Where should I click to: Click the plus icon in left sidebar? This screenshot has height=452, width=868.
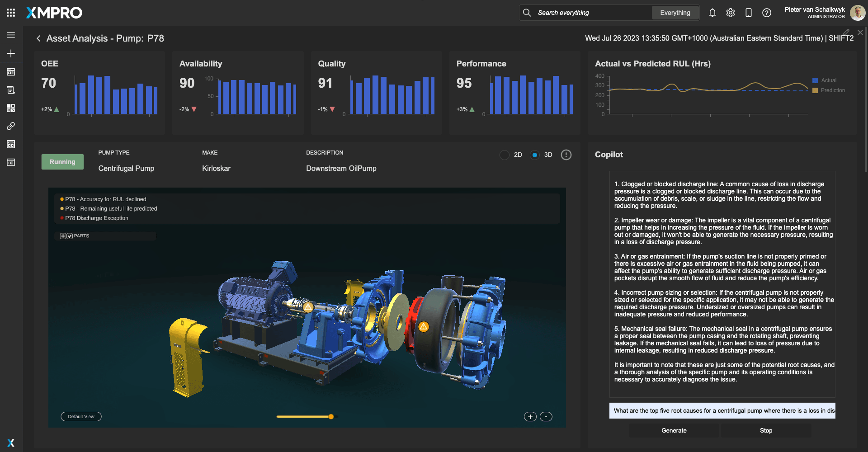pos(11,53)
